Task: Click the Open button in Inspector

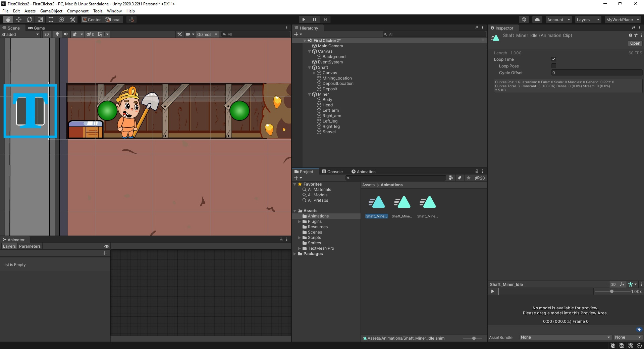Action: (635, 43)
